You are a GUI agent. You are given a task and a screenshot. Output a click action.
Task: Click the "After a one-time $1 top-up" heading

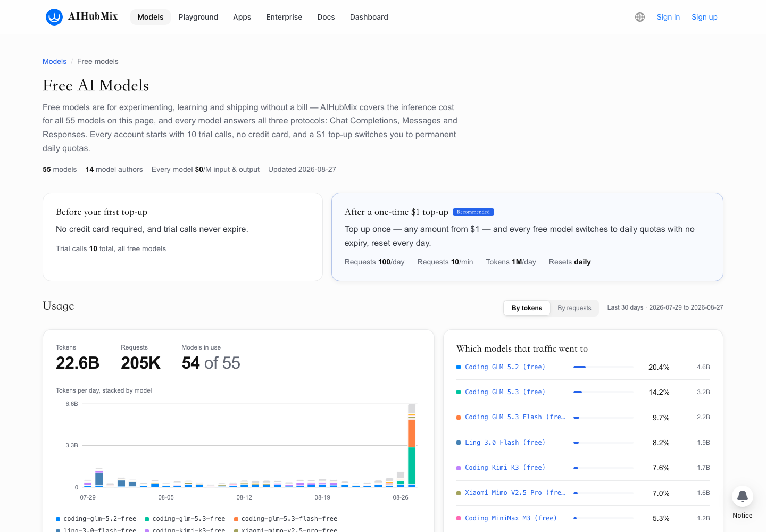point(396,212)
